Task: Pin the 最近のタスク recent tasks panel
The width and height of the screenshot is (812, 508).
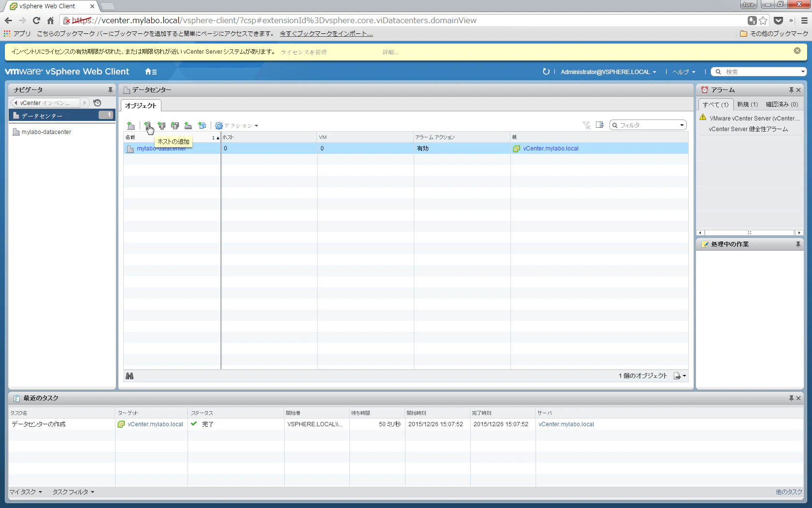Action: [x=791, y=398]
